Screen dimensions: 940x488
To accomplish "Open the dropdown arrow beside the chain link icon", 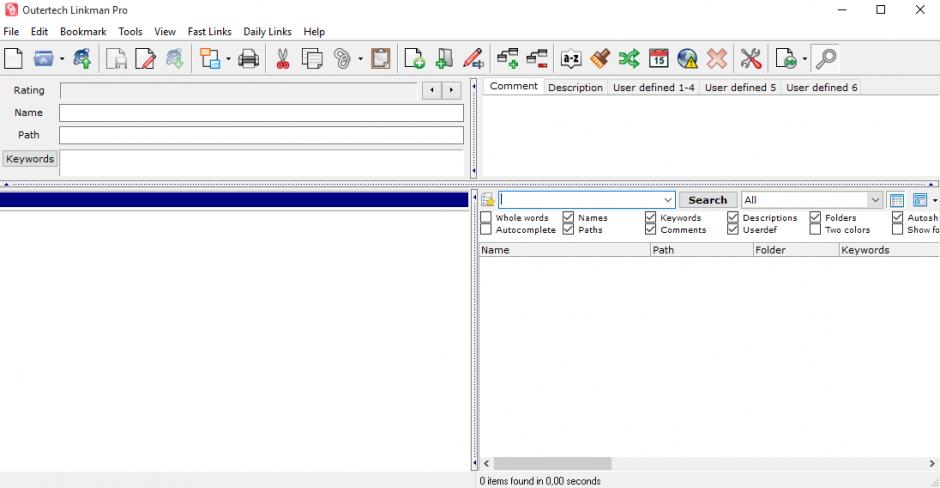I will [360, 59].
